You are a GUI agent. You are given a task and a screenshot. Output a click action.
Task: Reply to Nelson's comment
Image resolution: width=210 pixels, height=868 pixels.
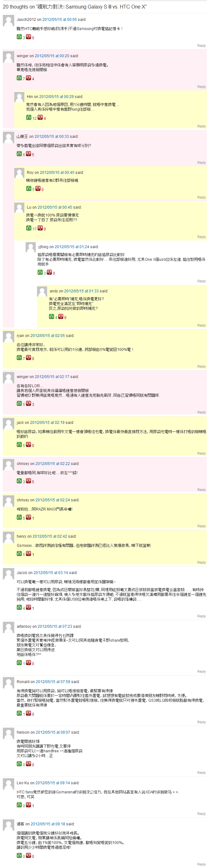coord(201,773)
